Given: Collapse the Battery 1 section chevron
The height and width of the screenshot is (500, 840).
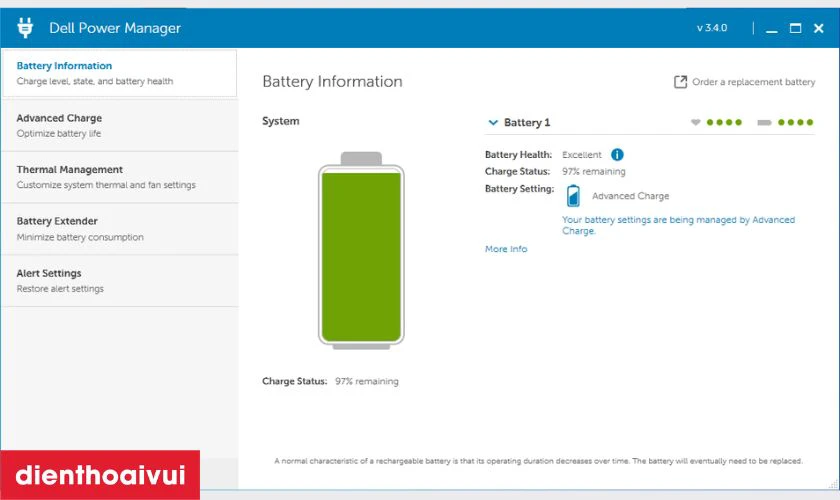Looking at the screenshot, I should [x=493, y=123].
